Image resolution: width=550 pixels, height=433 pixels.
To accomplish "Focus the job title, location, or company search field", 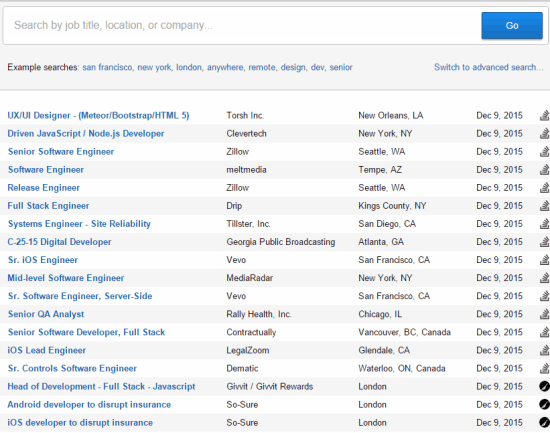I will [x=242, y=25].
